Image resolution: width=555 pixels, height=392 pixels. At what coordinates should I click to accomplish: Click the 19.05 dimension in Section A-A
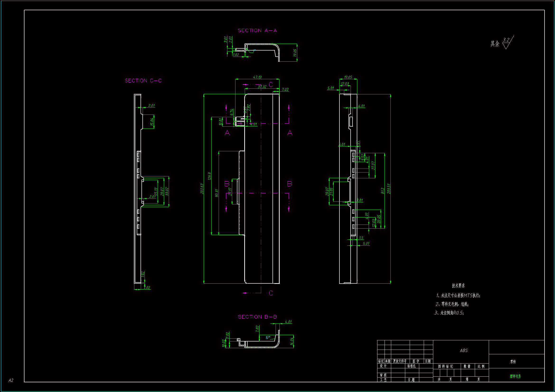pos(295,53)
